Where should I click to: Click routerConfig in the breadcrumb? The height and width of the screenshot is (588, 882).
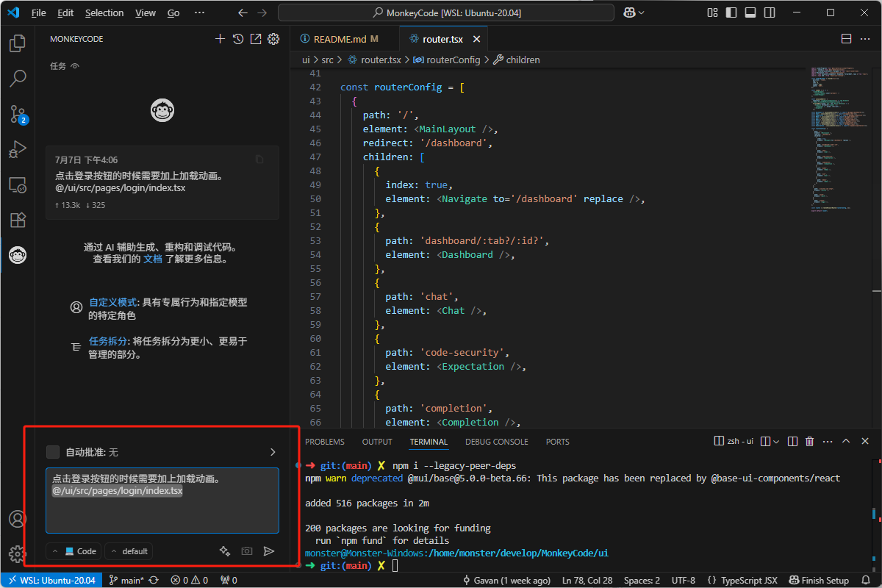tap(453, 60)
